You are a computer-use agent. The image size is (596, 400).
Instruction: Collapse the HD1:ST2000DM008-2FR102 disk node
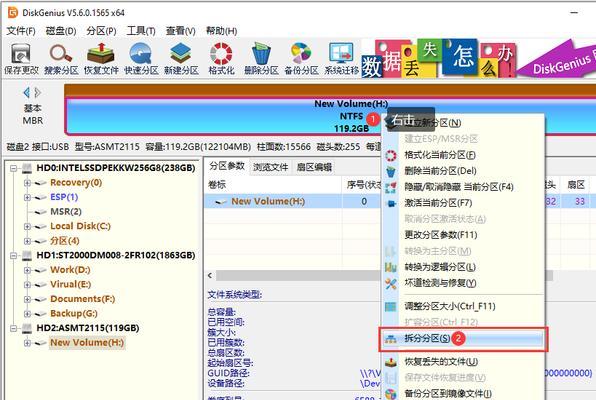coord(14,256)
